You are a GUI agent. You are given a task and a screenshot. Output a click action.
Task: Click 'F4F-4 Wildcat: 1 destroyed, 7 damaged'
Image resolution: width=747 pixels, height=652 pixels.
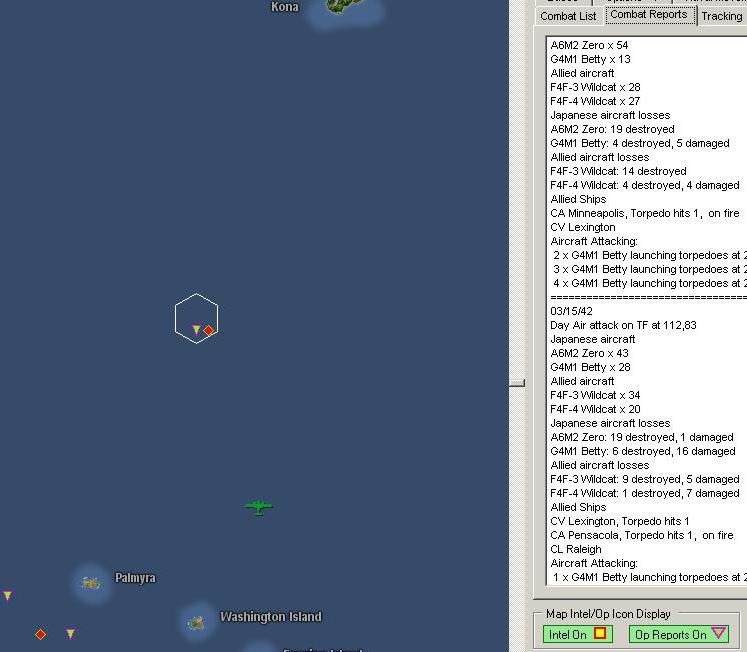[645, 493]
